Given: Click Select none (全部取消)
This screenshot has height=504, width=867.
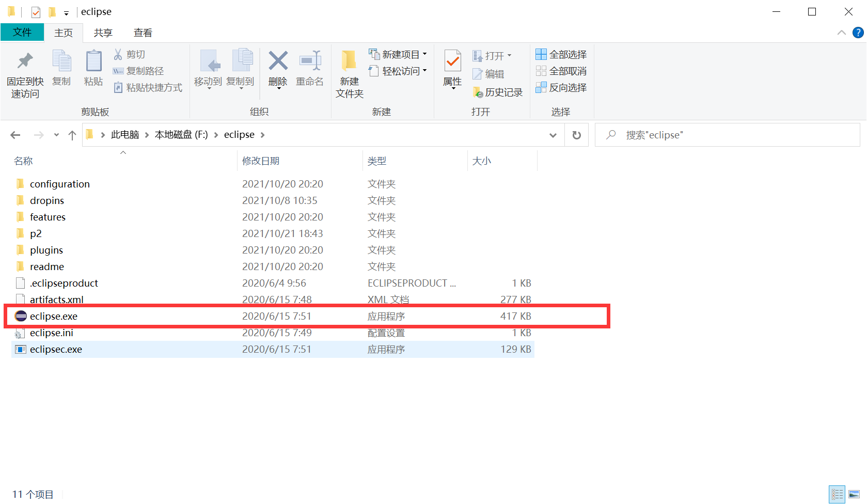Looking at the screenshot, I should coord(561,71).
